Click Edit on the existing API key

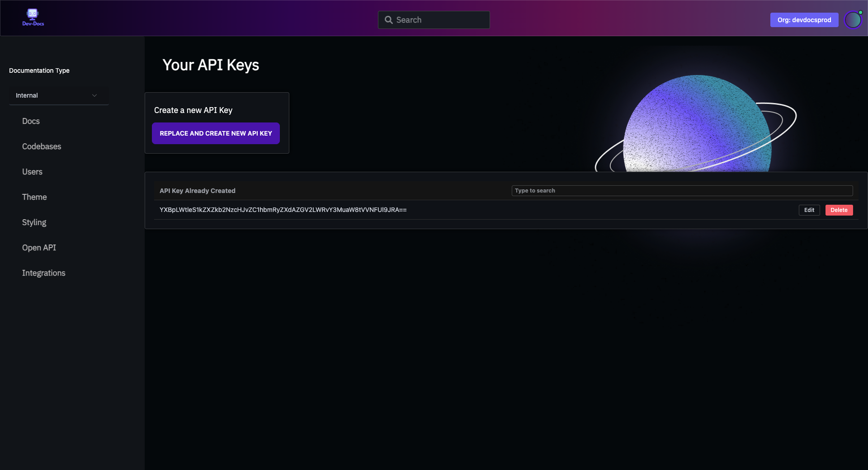click(809, 210)
